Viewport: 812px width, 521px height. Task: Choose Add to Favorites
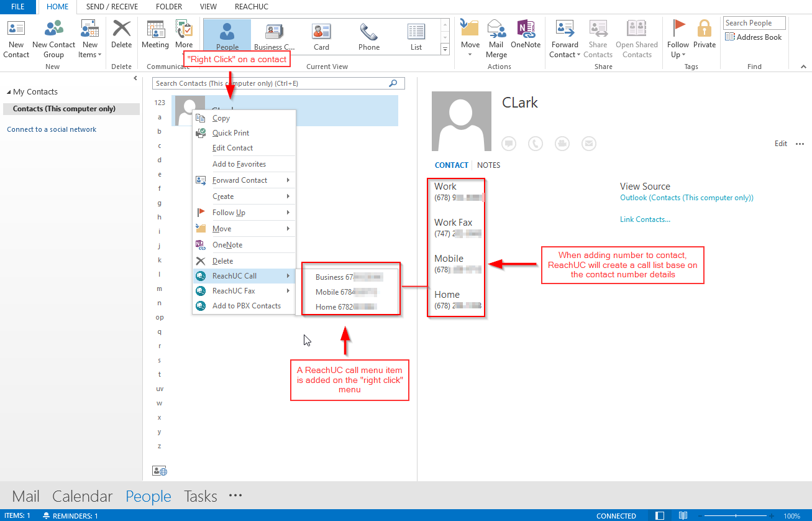[x=244, y=164]
